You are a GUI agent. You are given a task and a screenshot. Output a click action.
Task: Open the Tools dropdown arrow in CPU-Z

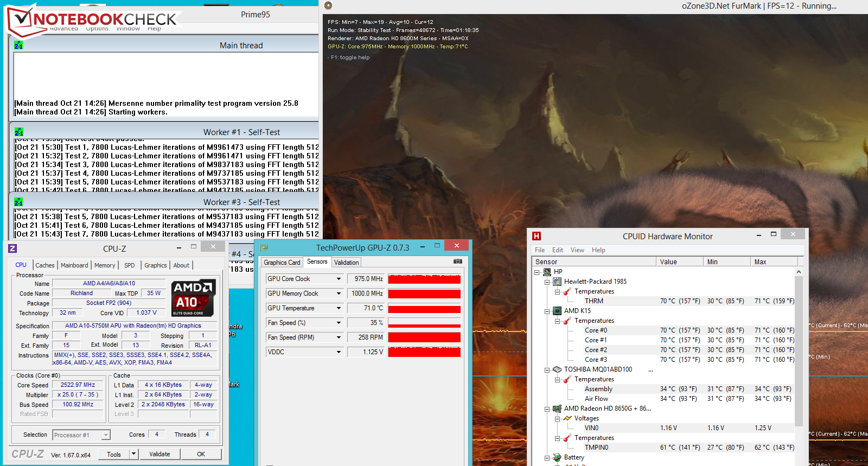[134, 454]
